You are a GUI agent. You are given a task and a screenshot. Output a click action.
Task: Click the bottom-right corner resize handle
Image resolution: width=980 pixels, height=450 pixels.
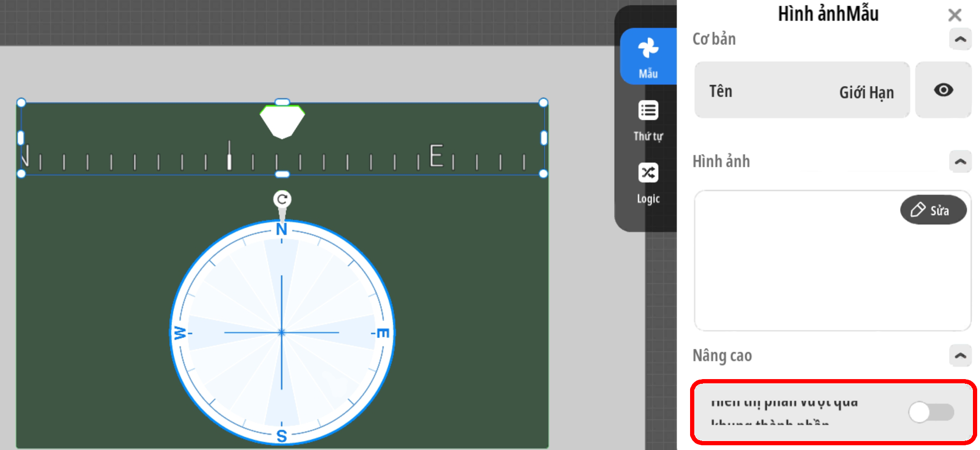pyautogui.click(x=543, y=174)
